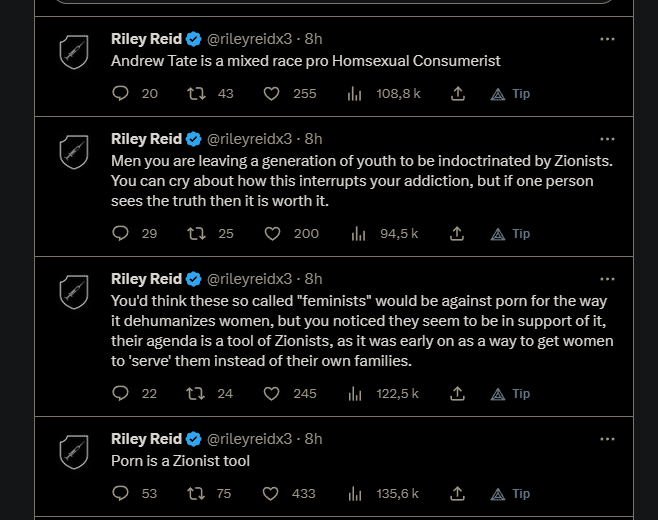
Task: Open shield avatar on the 'Men you are leaving' tweet
Action: 74,152
